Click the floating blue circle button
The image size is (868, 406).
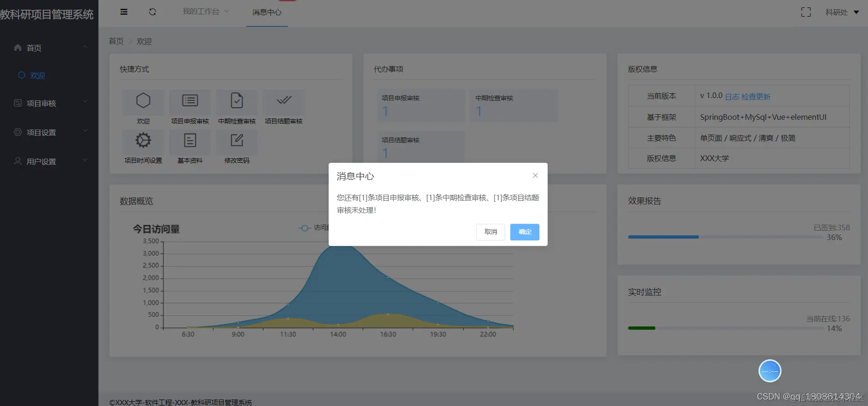coord(770,371)
